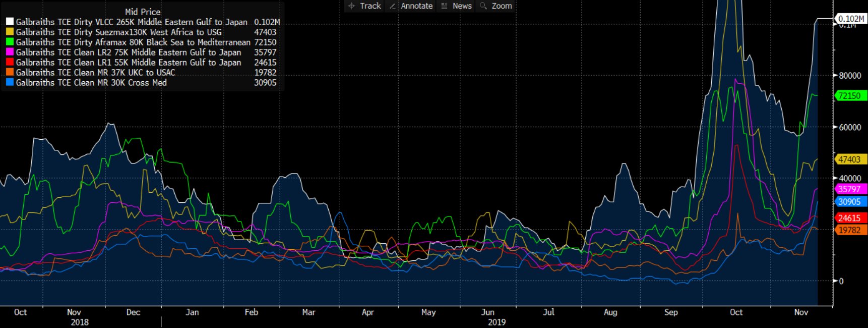
Task: Click the orange MR 37K legend swatch
Action: coord(10,73)
